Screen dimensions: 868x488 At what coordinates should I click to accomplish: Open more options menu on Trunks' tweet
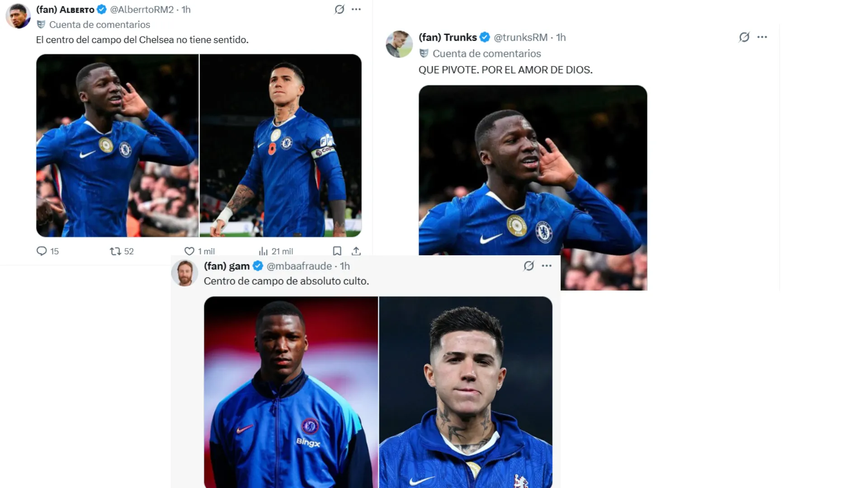763,38
